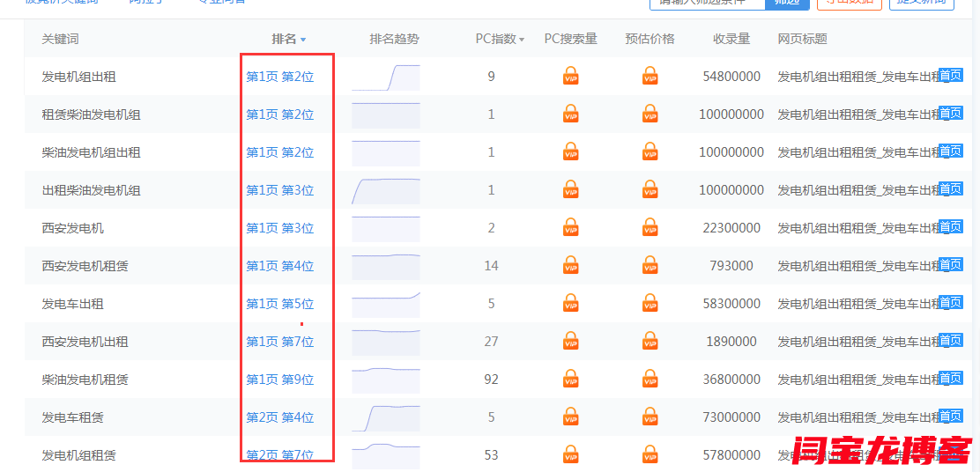Screen dimensions: 980x472
Task: Open rank link 第1页 第5位 for 发电车出租
Action: [280, 304]
